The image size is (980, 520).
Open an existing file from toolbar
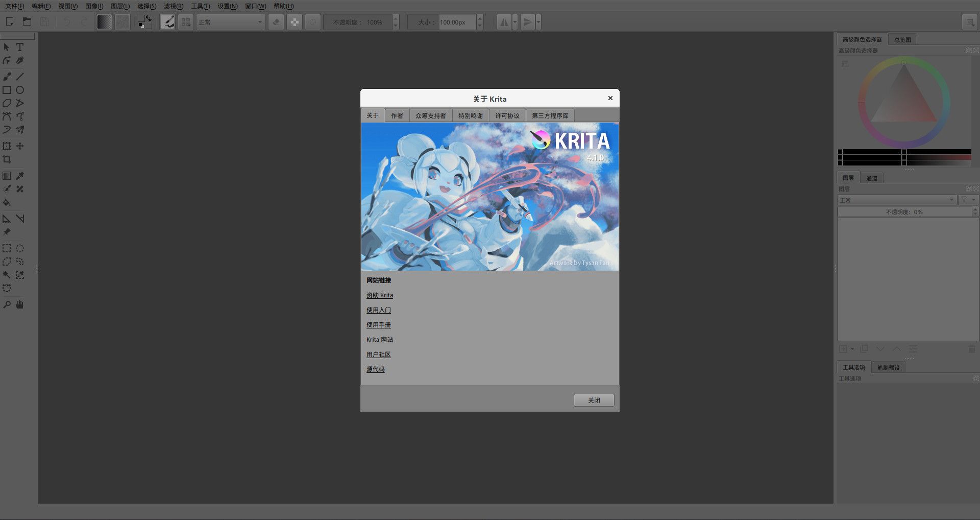27,22
